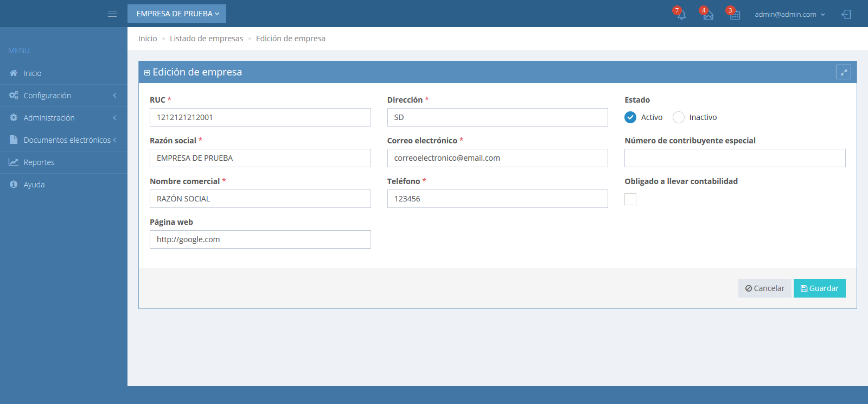Click the Cancelar button

coord(764,288)
